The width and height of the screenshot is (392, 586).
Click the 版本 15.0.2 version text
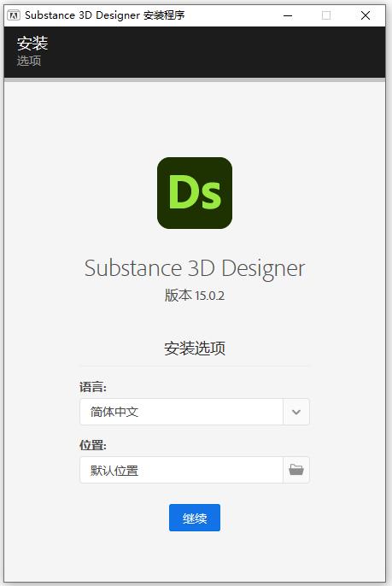tap(195, 296)
